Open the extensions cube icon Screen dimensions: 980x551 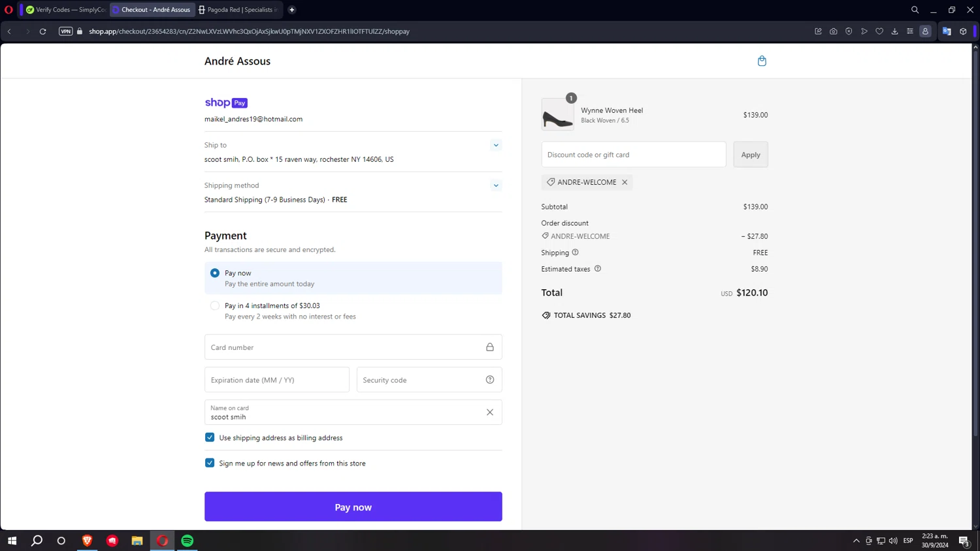pos(963,31)
